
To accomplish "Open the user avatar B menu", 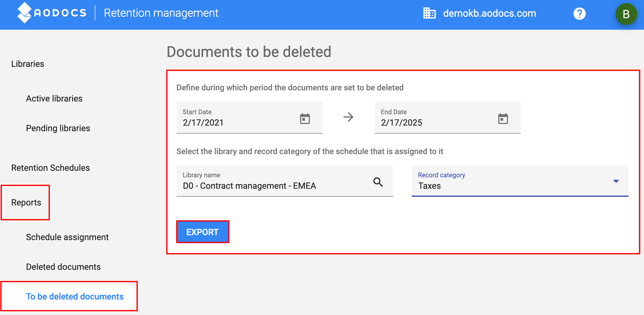I will click(626, 14).
